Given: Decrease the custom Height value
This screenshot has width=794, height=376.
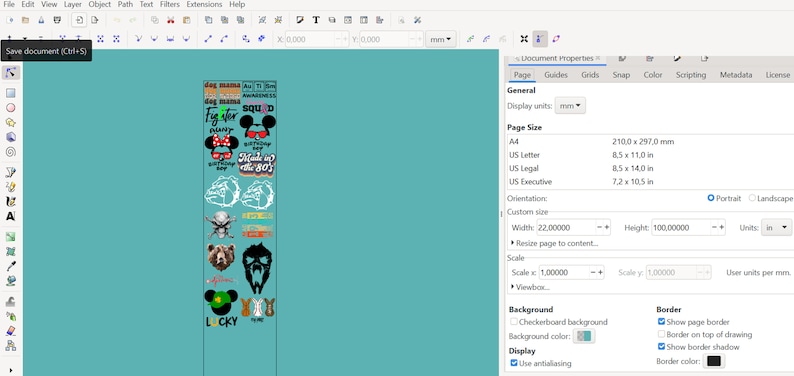Looking at the screenshot, I should pyautogui.click(x=714, y=228).
